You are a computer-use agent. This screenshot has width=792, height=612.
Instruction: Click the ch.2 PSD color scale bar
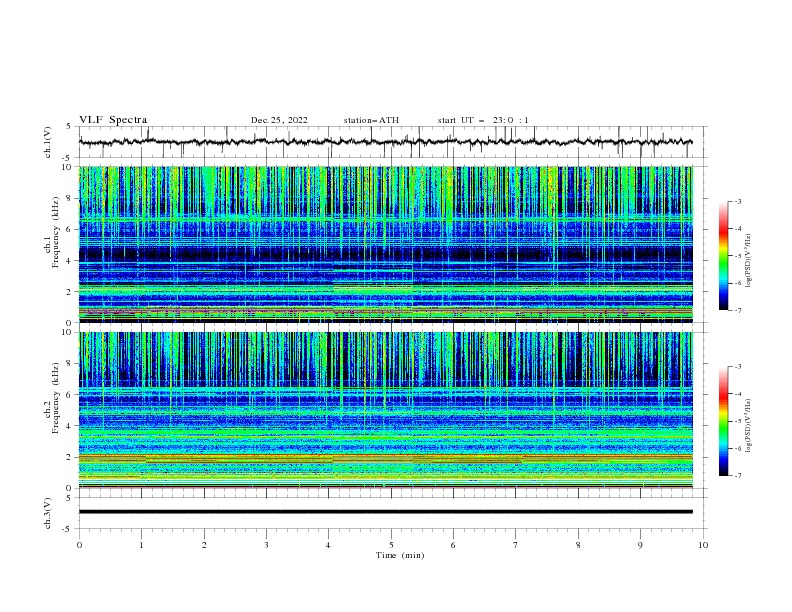(723, 421)
